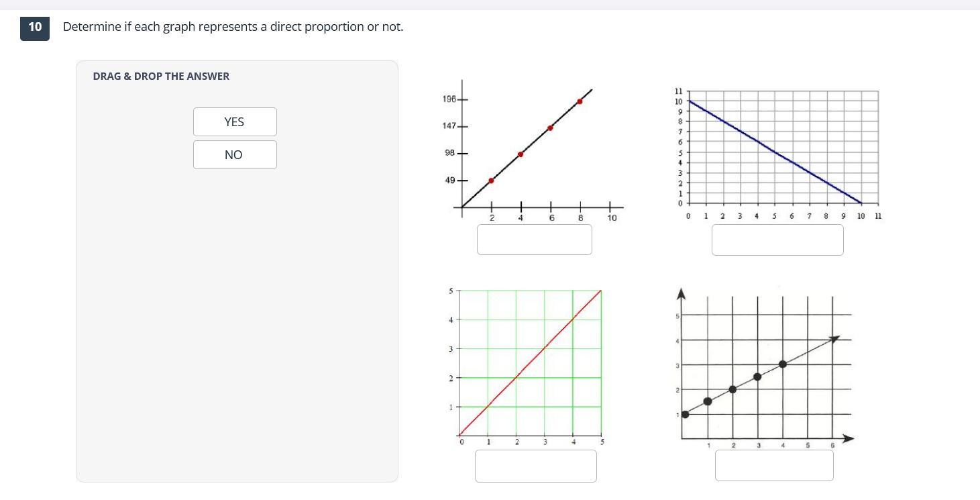The width and height of the screenshot is (980, 500).
Task: Click the rightward x-axis arrowhead on fourth graph
Action: point(849,438)
